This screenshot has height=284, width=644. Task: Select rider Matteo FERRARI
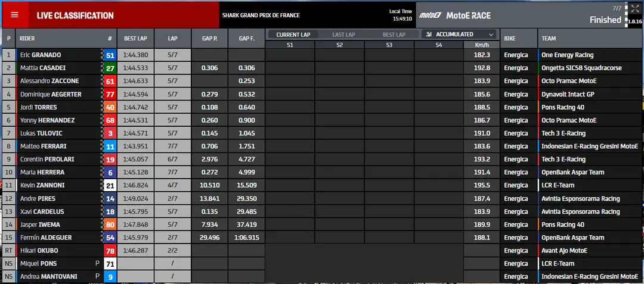[x=43, y=146]
